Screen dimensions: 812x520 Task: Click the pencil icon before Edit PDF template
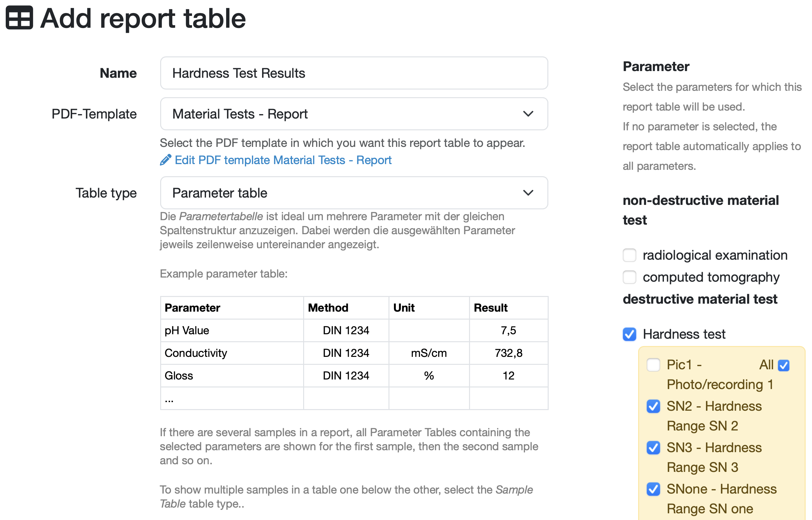click(x=165, y=160)
